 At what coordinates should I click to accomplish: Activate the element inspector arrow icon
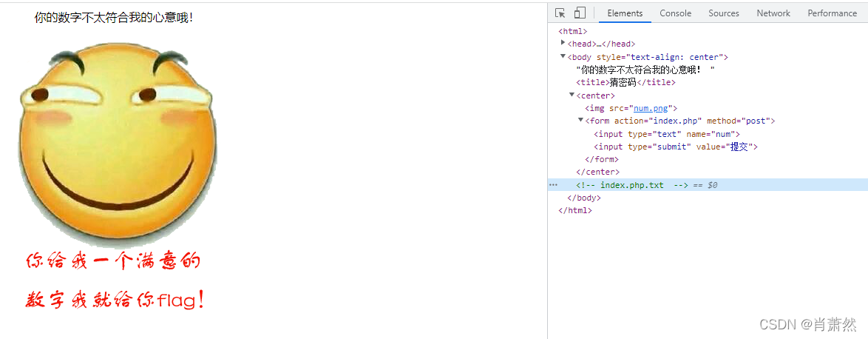coord(560,13)
